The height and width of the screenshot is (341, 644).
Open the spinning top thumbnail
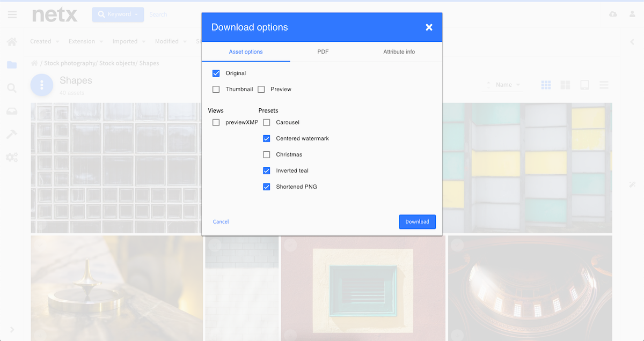[x=117, y=288]
